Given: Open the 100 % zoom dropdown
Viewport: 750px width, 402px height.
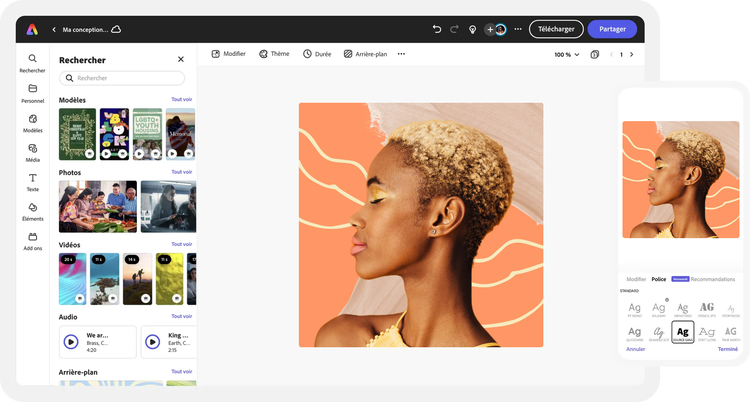Looking at the screenshot, I should (567, 55).
